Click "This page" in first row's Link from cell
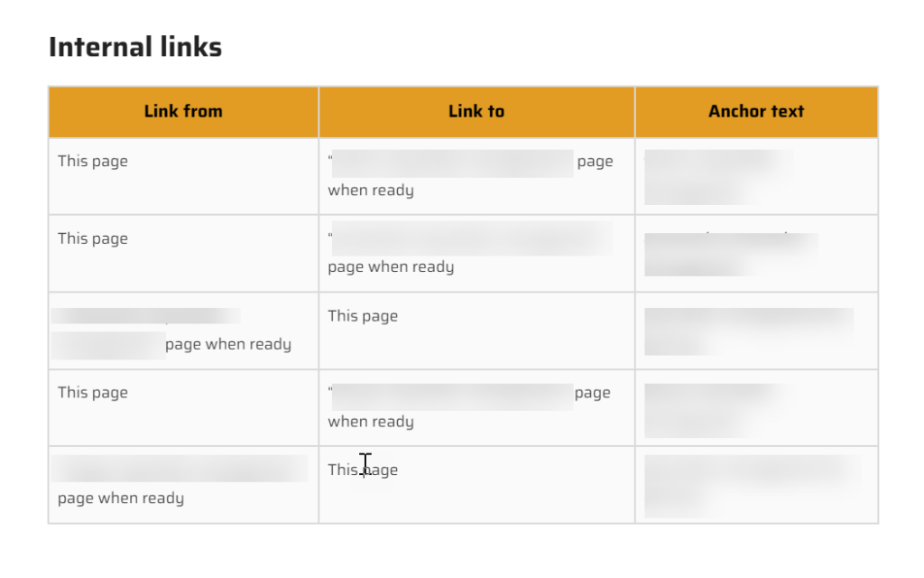The height and width of the screenshot is (578, 924). pyautogui.click(x=93, y=162)
